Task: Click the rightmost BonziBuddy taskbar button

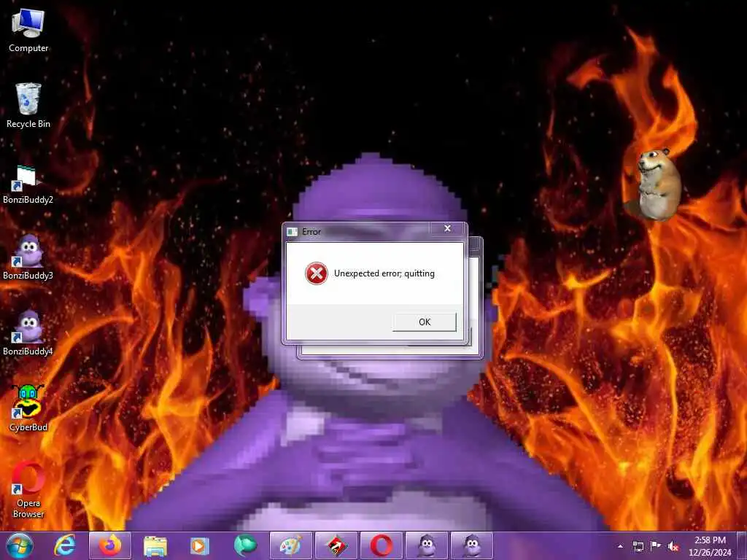Action: click(472, 545)
